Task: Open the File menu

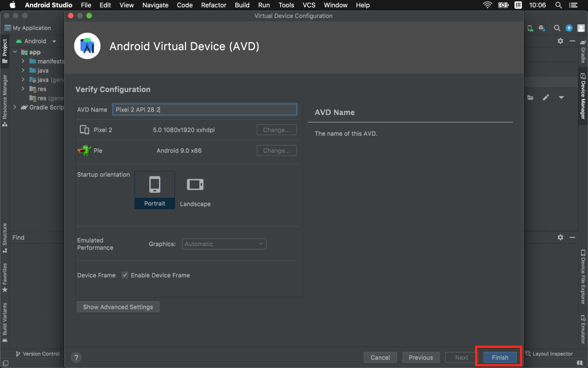Action: 86,5
